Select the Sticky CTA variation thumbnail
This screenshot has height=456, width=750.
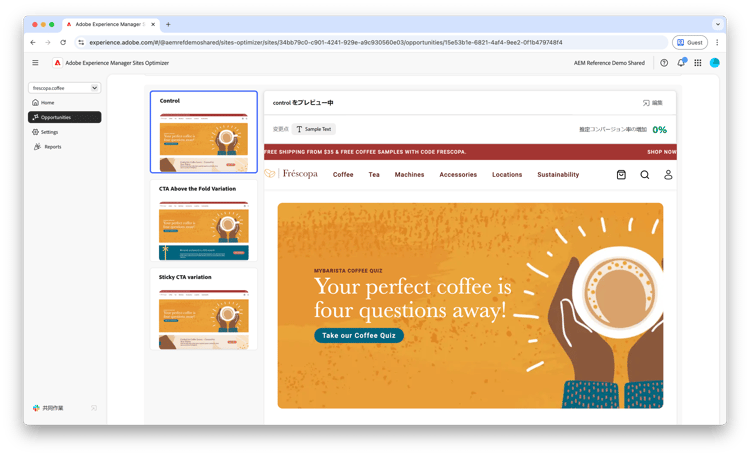(x=204, y=309)
